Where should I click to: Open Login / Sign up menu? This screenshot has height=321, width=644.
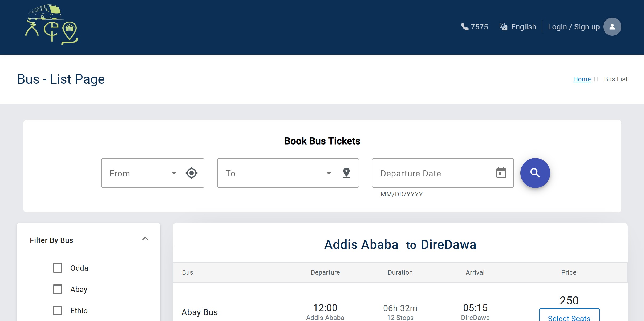pos(573,27)
